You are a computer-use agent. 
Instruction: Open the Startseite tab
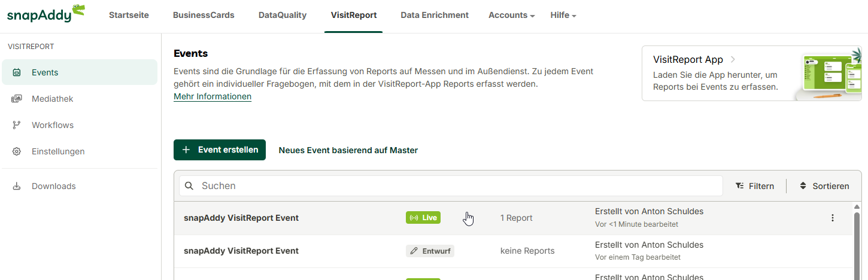tap(129, 15)
